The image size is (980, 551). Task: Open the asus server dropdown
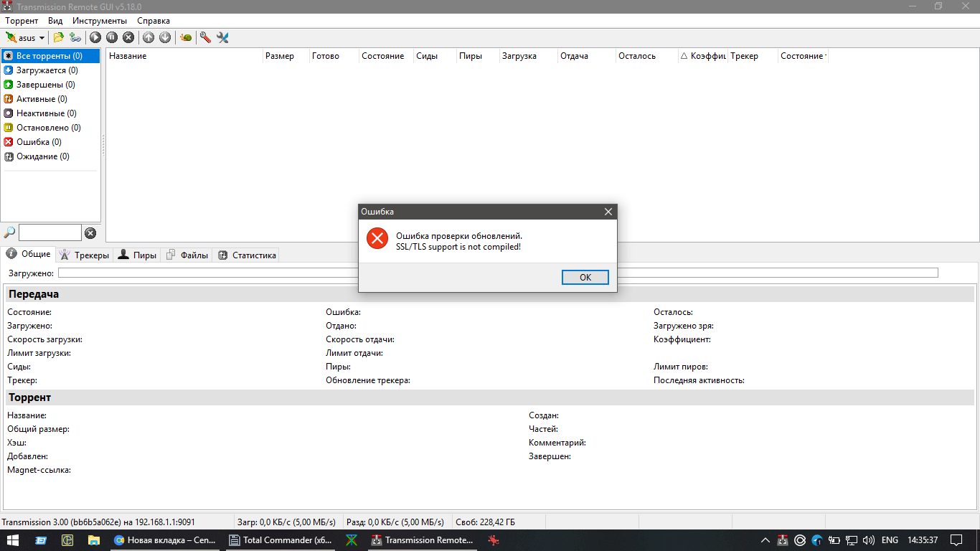[x=41, y=37]
